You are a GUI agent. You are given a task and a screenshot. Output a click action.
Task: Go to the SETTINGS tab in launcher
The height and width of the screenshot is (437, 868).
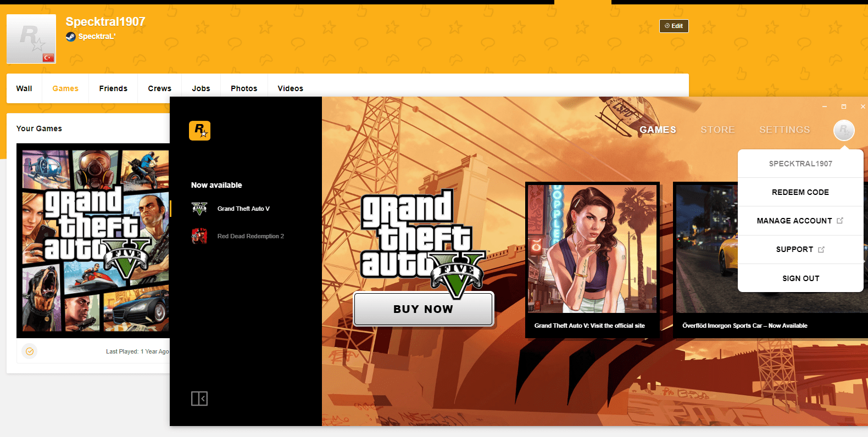784,130
